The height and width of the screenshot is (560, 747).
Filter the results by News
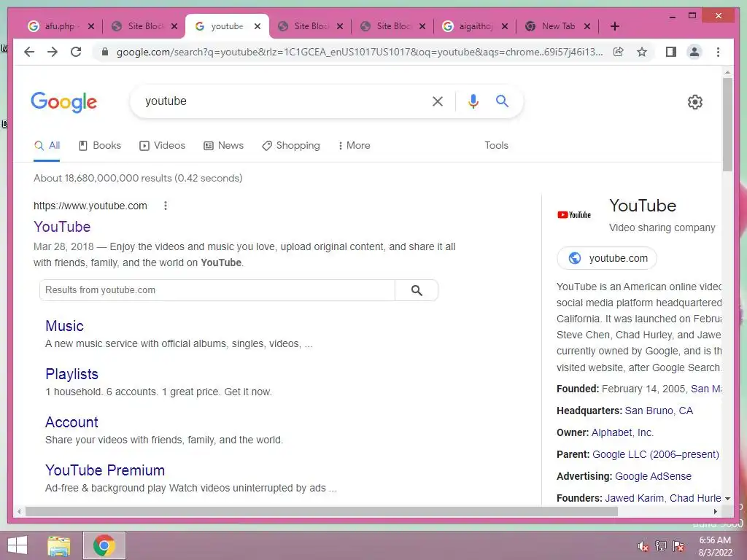[223, 146]
